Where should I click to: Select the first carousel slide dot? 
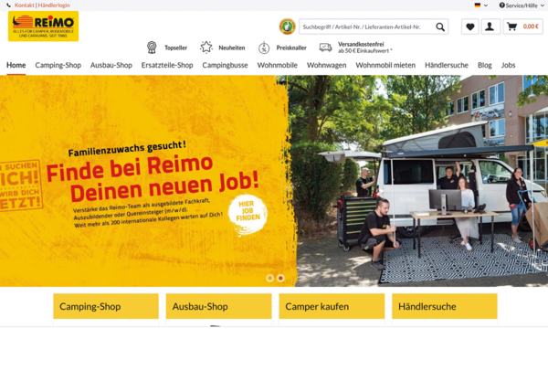269,278
